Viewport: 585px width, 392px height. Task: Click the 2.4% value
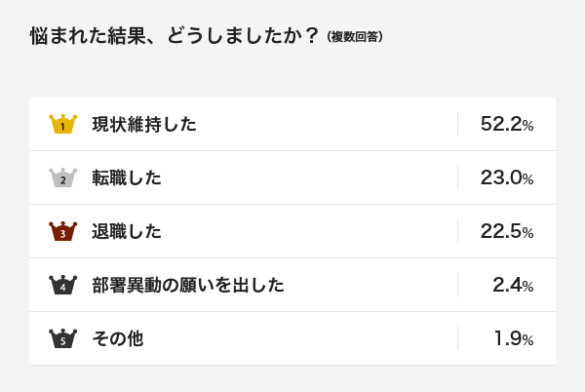tap(513, 285)
